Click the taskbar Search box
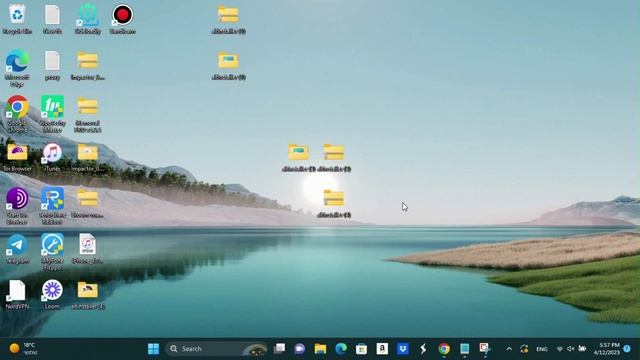 (216, 349)
